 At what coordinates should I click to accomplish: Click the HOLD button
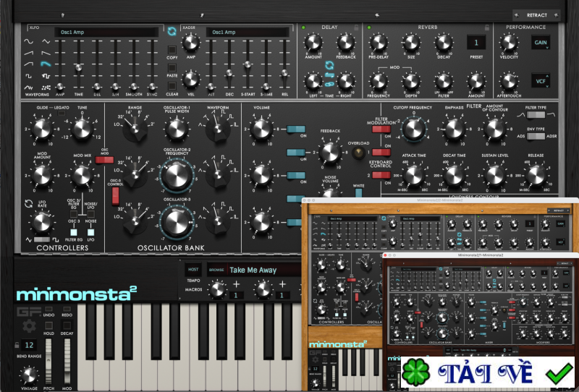point(48,325)
